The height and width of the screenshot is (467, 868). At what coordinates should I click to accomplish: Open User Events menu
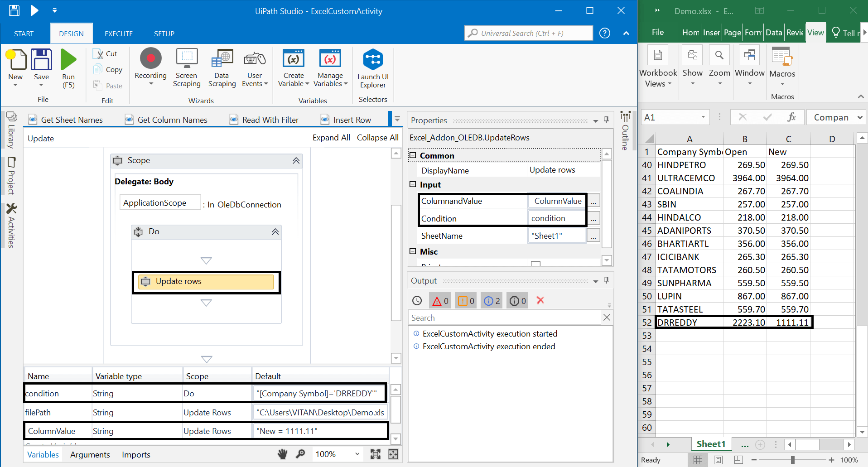(x=255, y=68)
